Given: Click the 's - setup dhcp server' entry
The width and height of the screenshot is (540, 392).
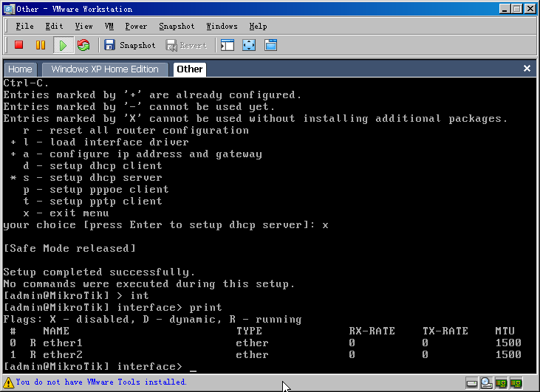Looking at the screenshot, I should 92,178.
